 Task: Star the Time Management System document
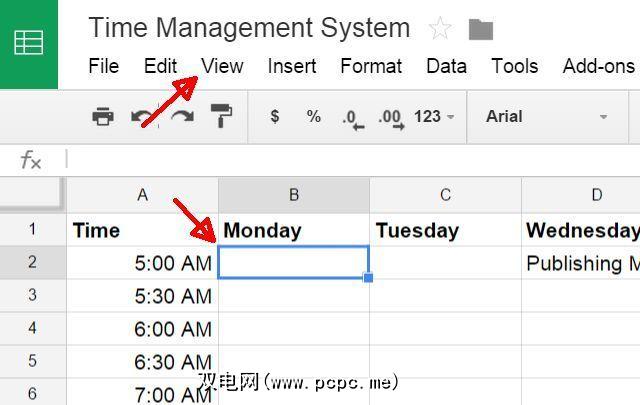click(x=439, y=29)
